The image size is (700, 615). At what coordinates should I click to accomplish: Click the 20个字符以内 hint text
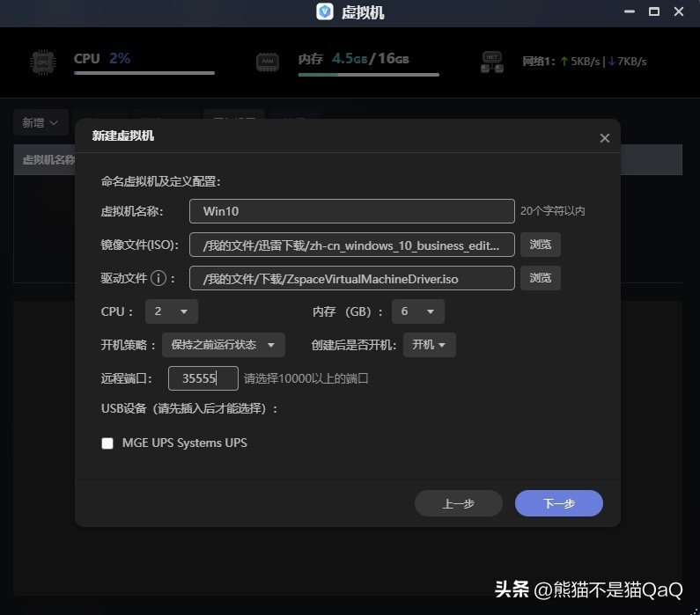(553, 211)
